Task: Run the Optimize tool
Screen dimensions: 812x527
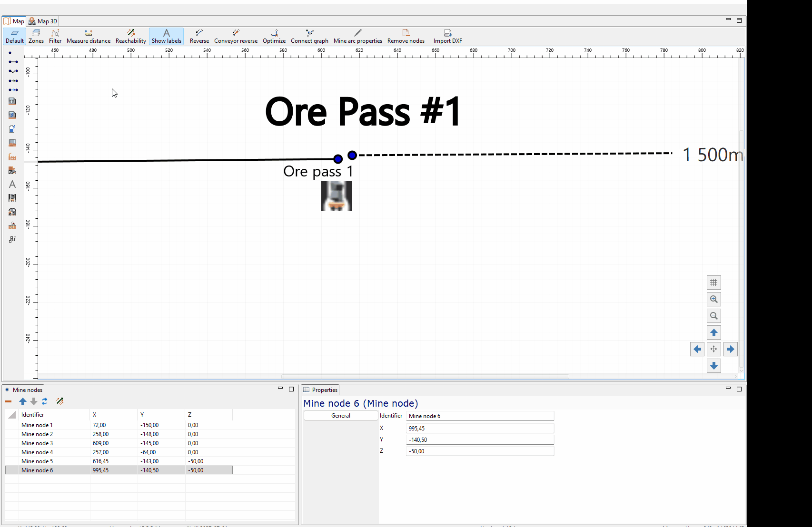Action: [x=274, y=36]
